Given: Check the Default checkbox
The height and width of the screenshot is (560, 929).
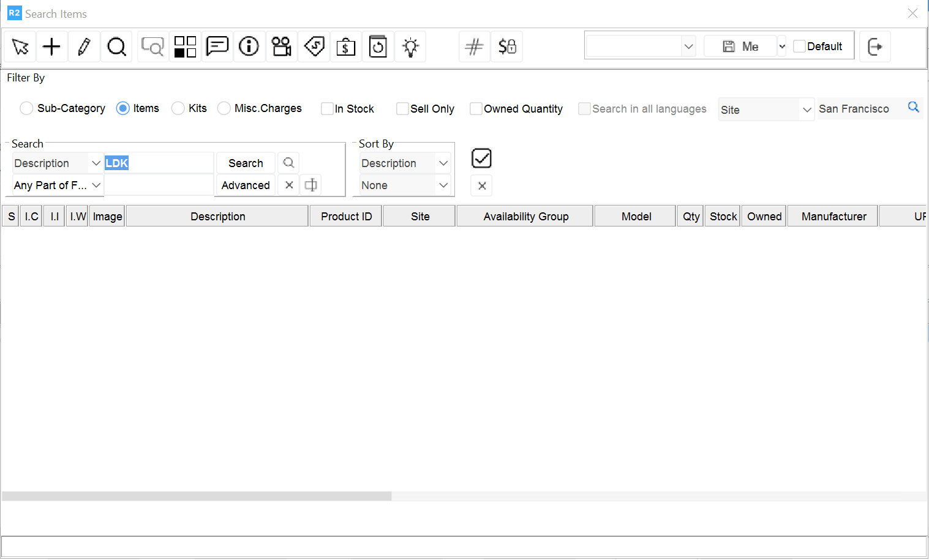Looking at the screenshot, I should [x=799, y=47].
